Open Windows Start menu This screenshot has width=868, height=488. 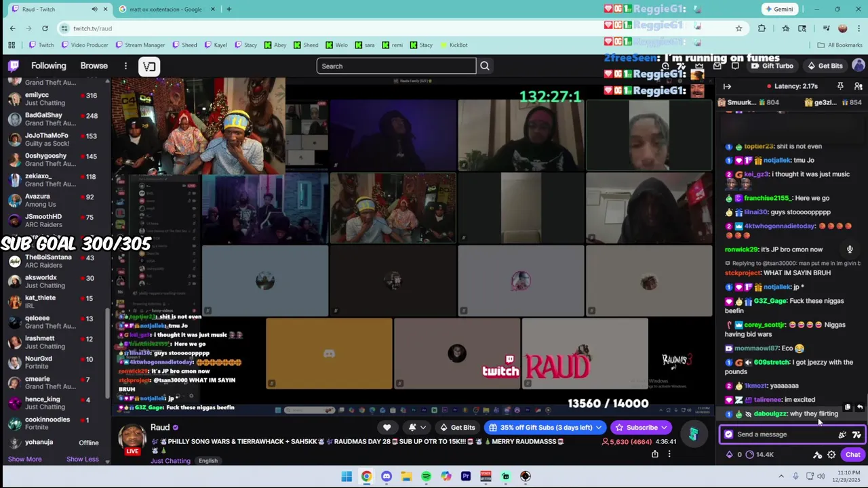[x=347, y=476]
